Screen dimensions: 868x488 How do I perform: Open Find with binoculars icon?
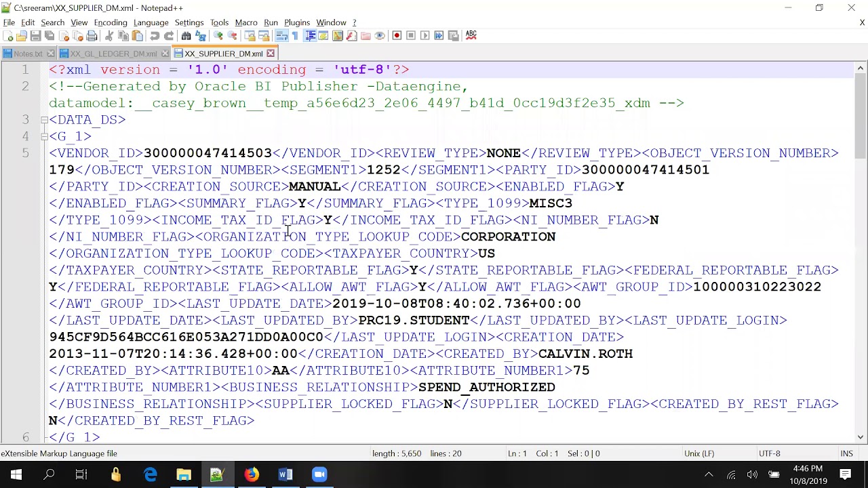(x=186, y=35)
